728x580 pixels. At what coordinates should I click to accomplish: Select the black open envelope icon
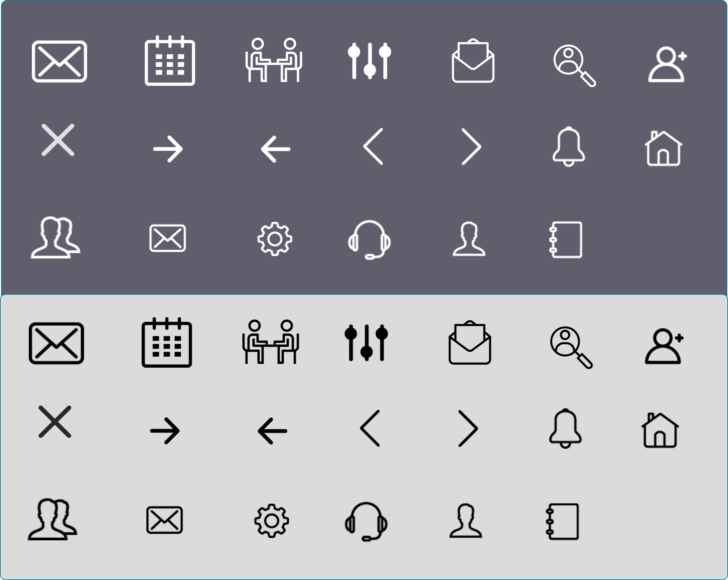pos(470,342)
